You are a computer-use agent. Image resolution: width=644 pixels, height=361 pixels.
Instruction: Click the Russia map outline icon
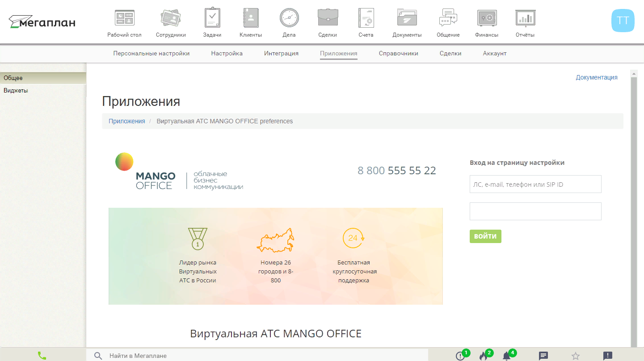[276, 240]
